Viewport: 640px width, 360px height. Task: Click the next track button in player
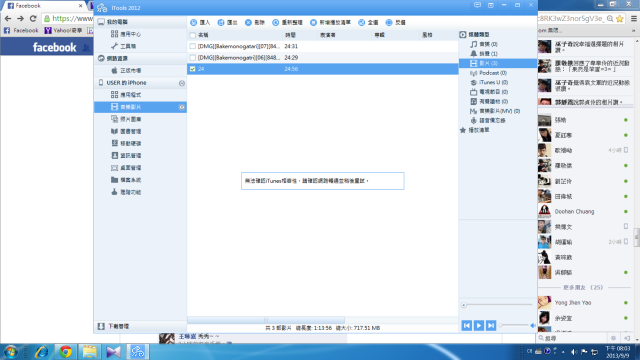pyautogui.click(x=491, y=325)
